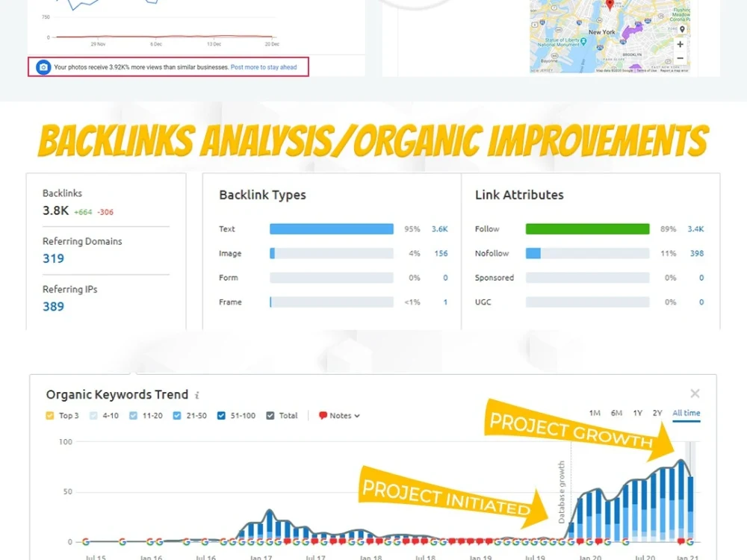Image resolution: width=747 pixels, height=560 pixels.
Task: Click the UGC row label
Action: (x=483, y=302)
